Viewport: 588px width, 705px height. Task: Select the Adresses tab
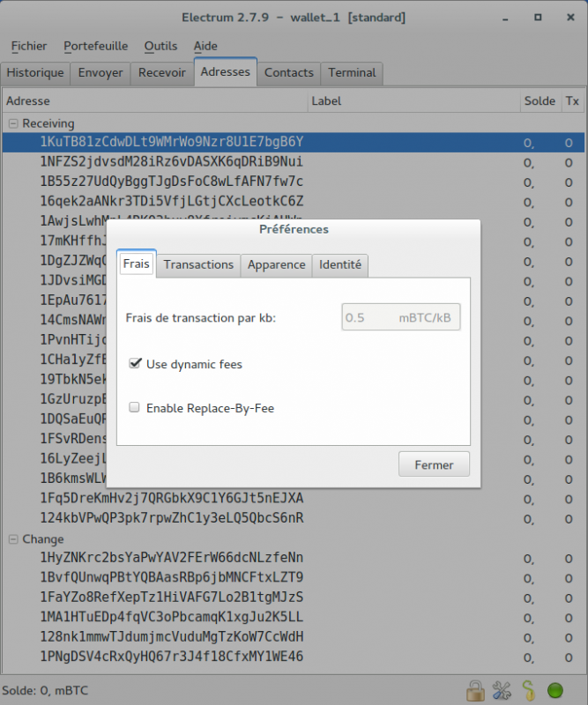pyautogui.click(x=226, y=72)
